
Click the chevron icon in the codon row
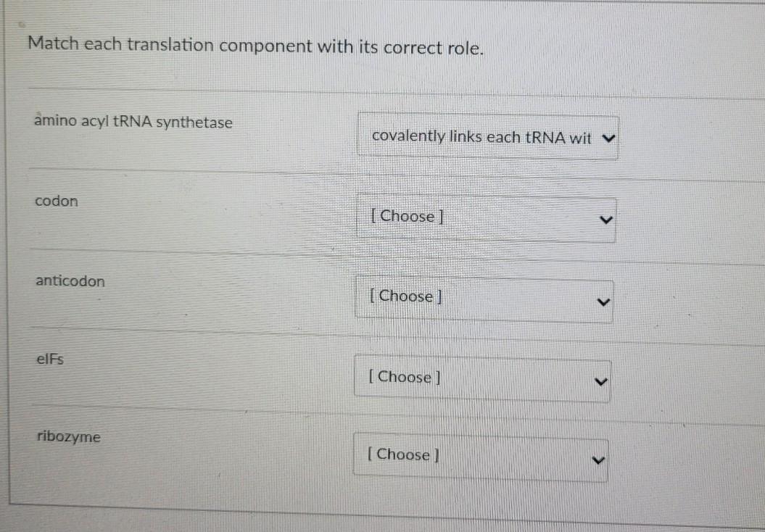point(606,219)
